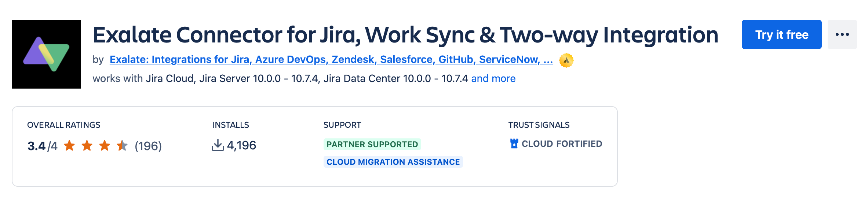Click the half-filled fourth rating star

pos(122,146)
